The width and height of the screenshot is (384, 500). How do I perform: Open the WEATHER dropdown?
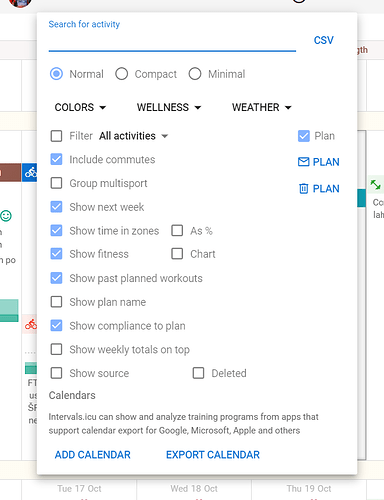coord(262,107)
